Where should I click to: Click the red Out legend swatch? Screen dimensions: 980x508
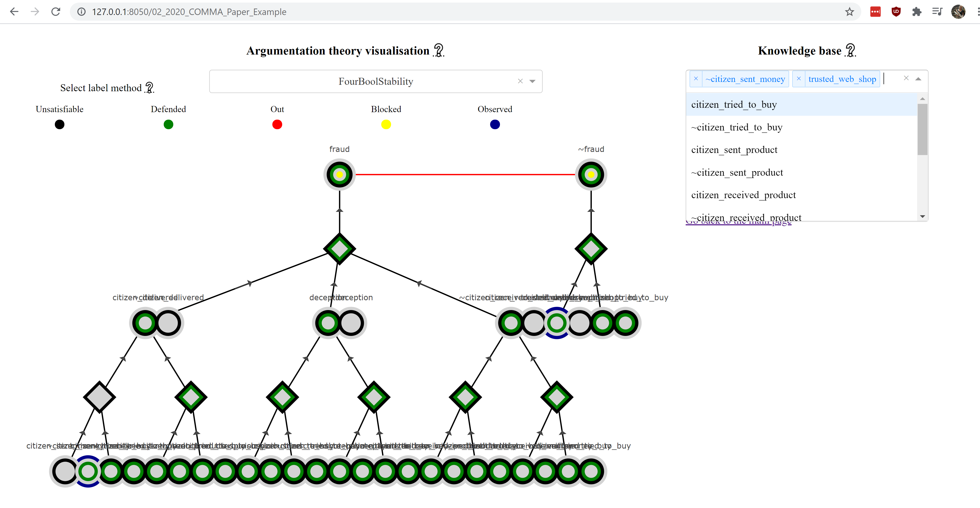coord(277,125)
